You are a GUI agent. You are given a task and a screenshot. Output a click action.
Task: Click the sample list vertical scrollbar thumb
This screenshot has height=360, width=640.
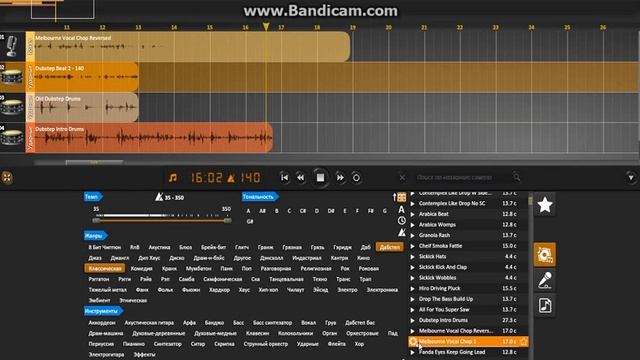[x=530, y=200]
